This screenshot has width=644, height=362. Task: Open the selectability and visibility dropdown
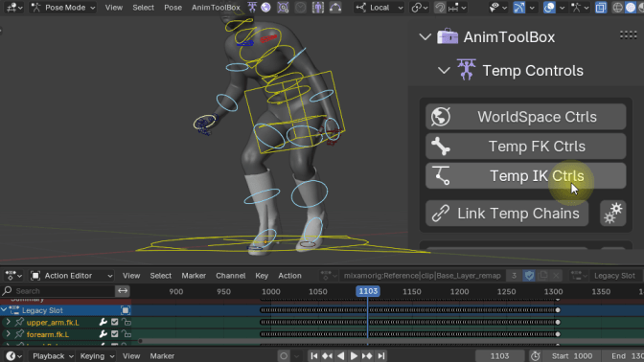click(x=497, y=8)
